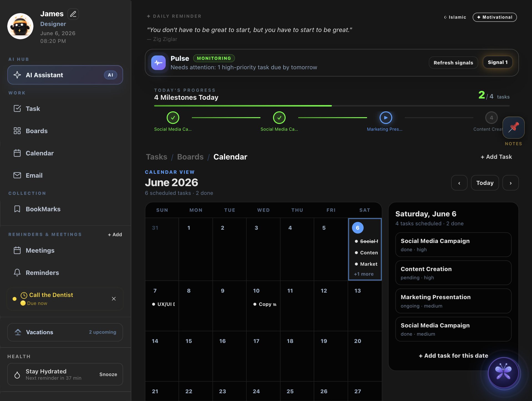This screenshot has width=532, height=401.
Task: Click + Add Task button
Action: (496, 157)
